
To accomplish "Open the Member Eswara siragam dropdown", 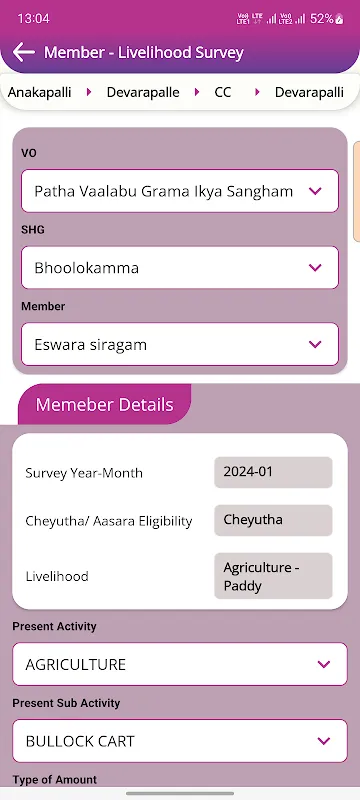I will 179,344.
